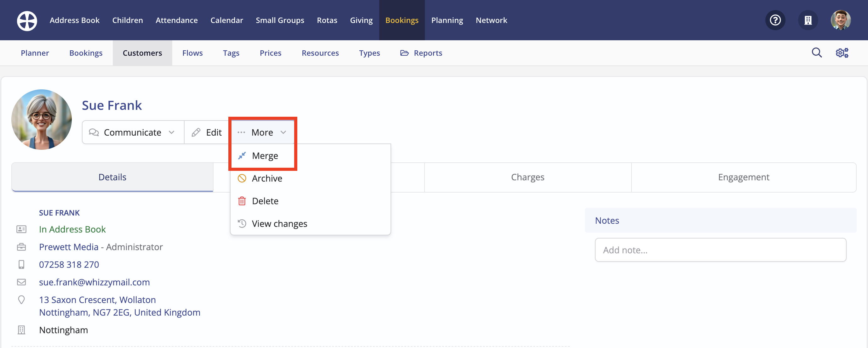Click the Merge arrows icon
The height and width of the screenshot is (348, 868).
tap(242, 155)
